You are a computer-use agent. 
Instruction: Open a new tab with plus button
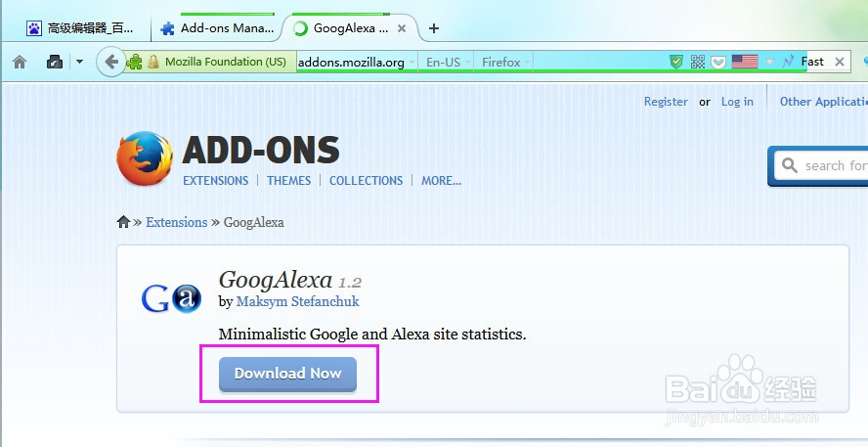point(434,28)
